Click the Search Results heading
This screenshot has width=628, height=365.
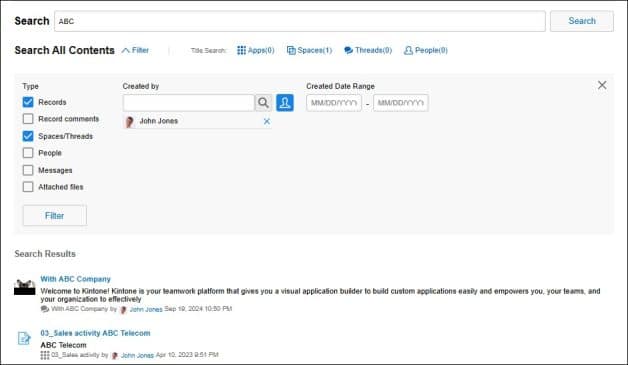(45, 254)
